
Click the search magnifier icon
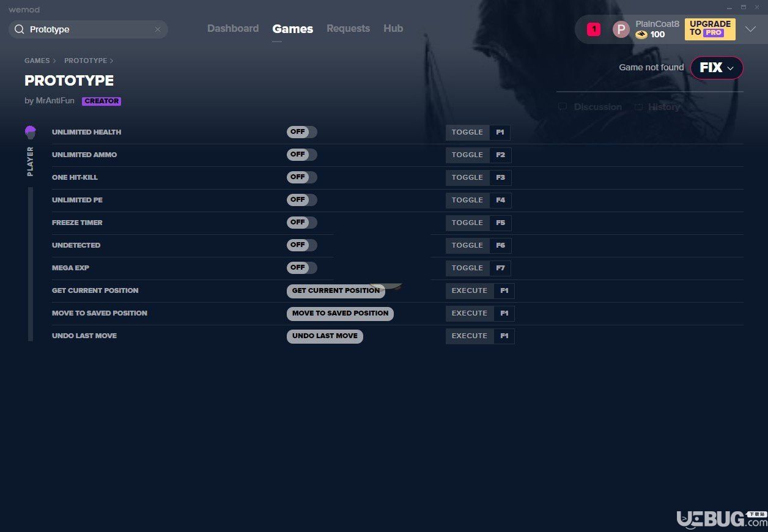20,29
